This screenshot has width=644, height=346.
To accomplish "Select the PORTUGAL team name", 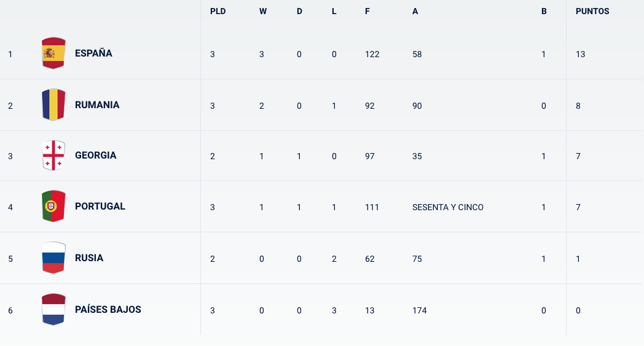I will (x=100, y=206).
